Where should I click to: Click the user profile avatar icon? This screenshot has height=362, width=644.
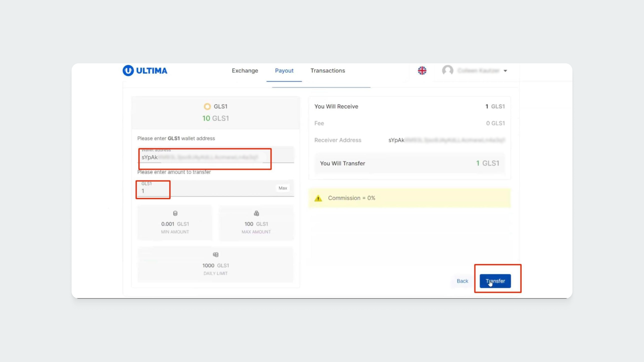pos(448,70)
